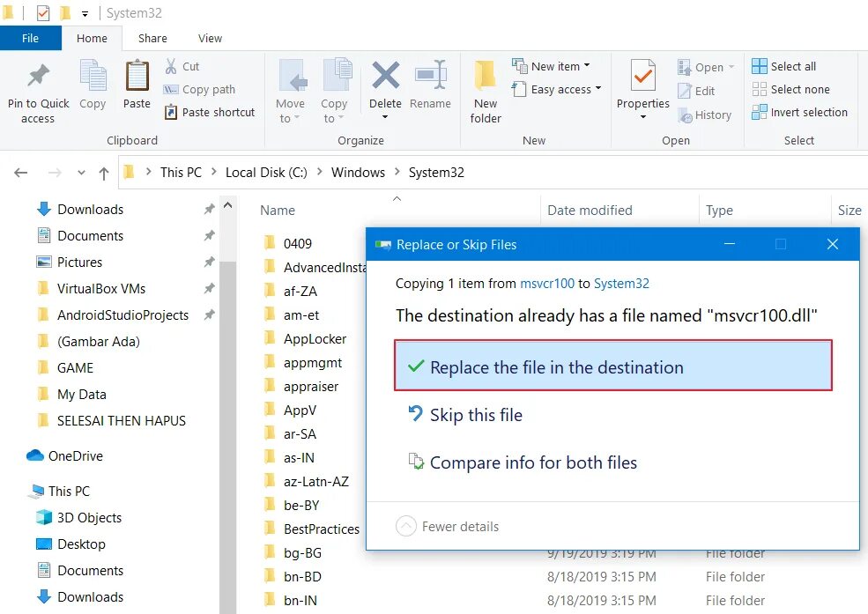Image resolution: width=868 pixels, height=614 pixels.
Task: Choose Replace the file in the destination
Action: coord(612,366)
